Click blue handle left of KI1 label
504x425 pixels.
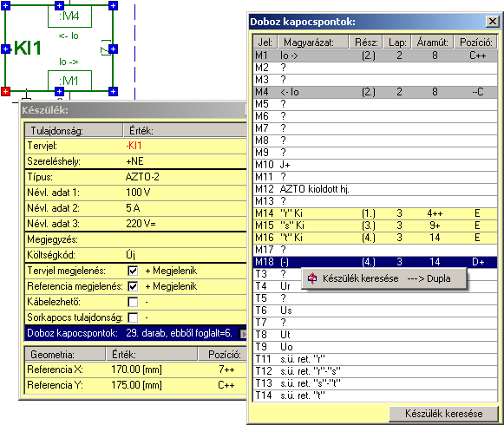tap(5, 49)
